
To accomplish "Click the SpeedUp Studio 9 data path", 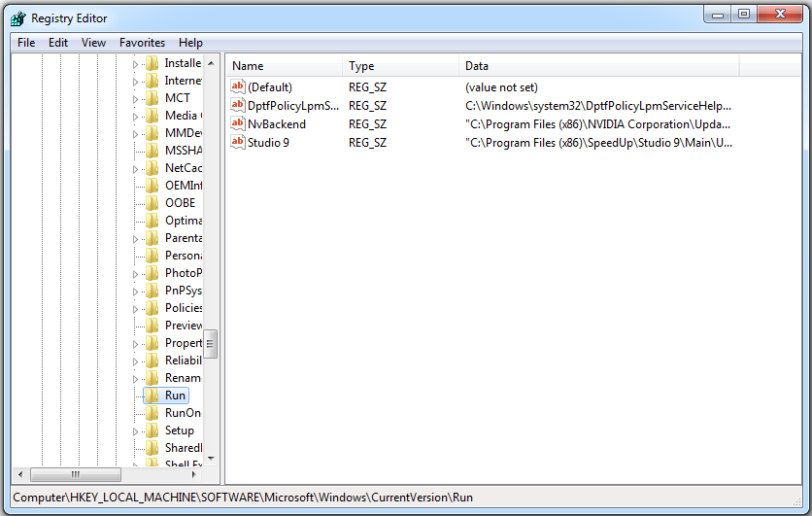I will coord(598,143).
